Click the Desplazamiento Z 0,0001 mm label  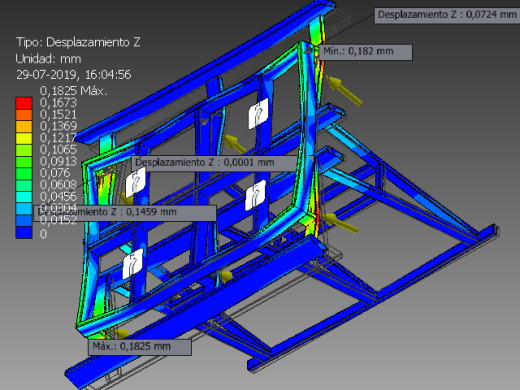215,163
